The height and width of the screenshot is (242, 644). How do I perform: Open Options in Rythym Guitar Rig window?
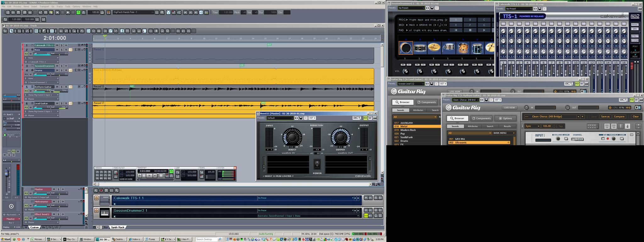point(505,118)
